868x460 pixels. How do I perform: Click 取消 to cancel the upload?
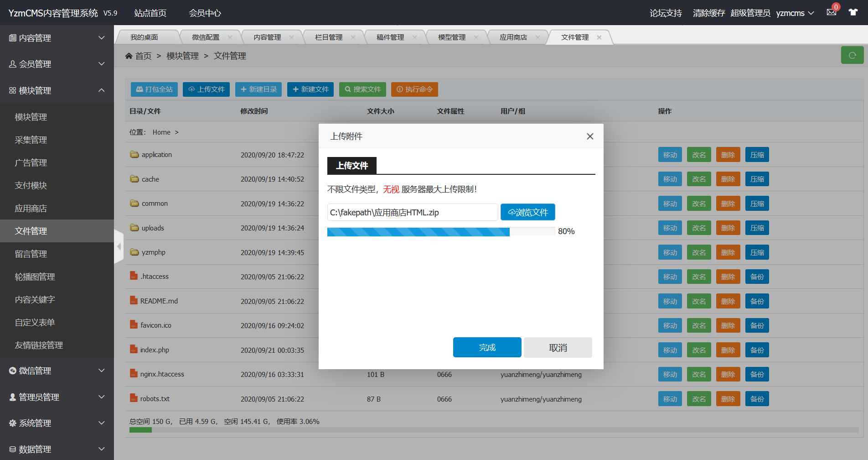pyautogui.click(x=558, y=347)
